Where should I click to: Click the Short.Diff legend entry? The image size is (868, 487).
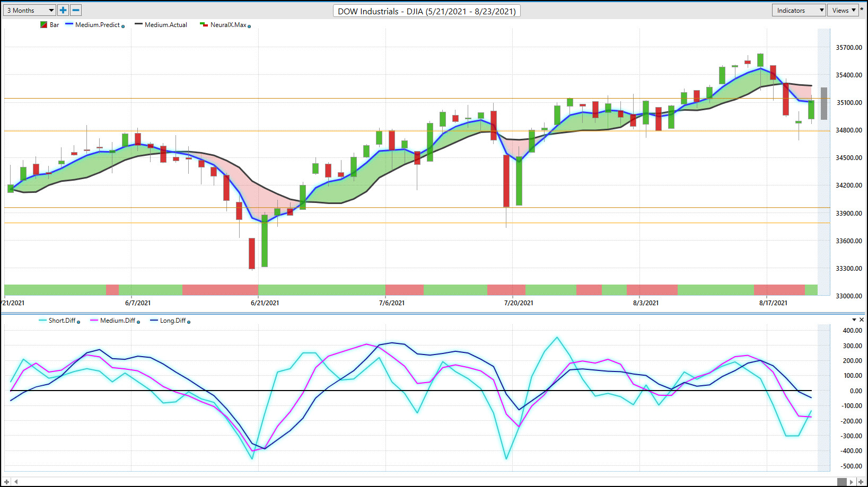click(57, 321)
